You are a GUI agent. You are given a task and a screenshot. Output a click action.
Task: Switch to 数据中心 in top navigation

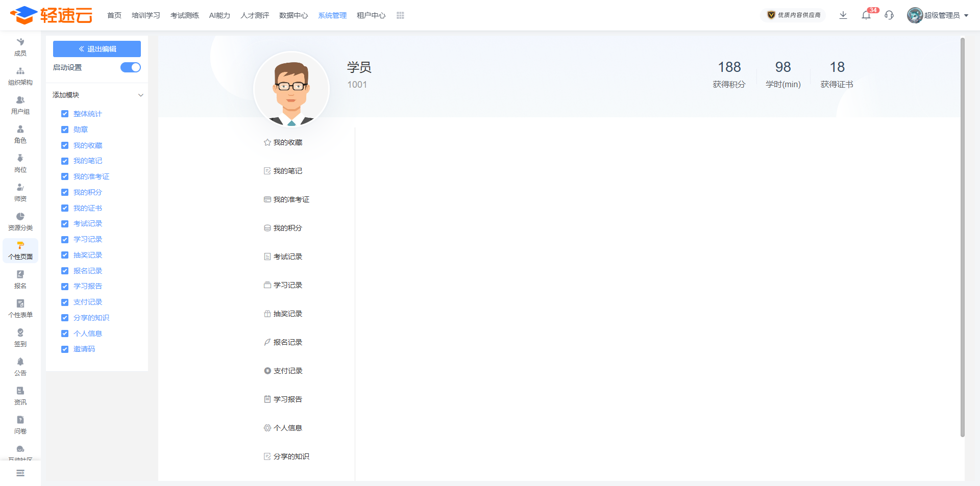pyautogui.click(x=293, y=16)
